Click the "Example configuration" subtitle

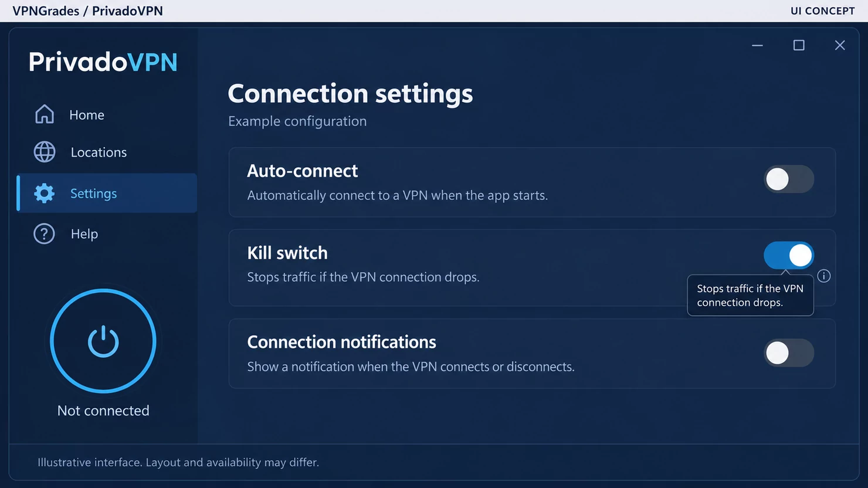point(297,121)
